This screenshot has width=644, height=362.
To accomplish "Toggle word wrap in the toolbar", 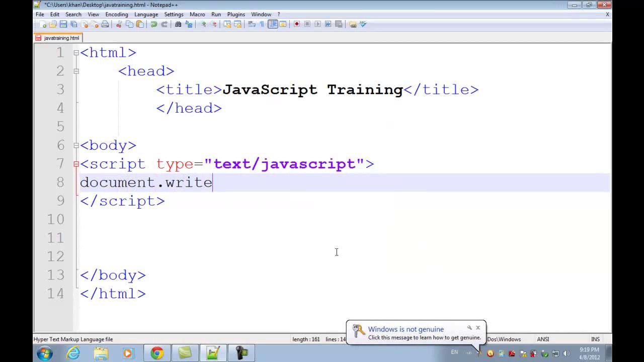I will [x=252, y=24].
